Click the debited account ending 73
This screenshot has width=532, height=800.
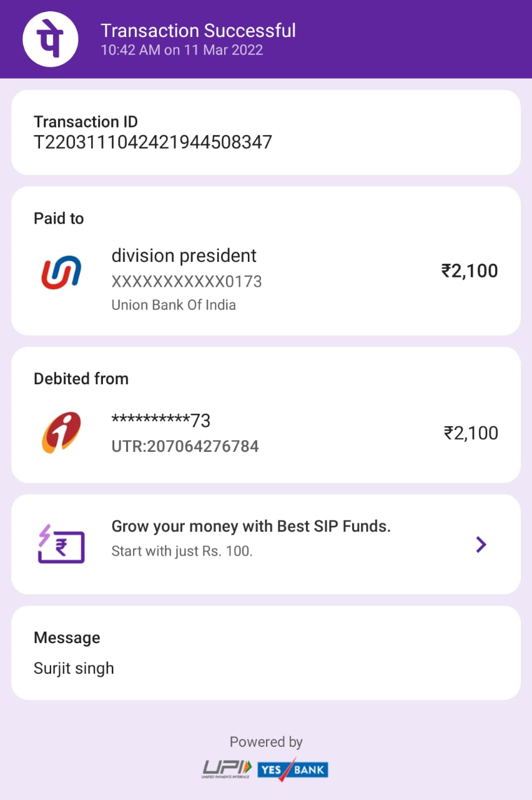coord(160,421)
